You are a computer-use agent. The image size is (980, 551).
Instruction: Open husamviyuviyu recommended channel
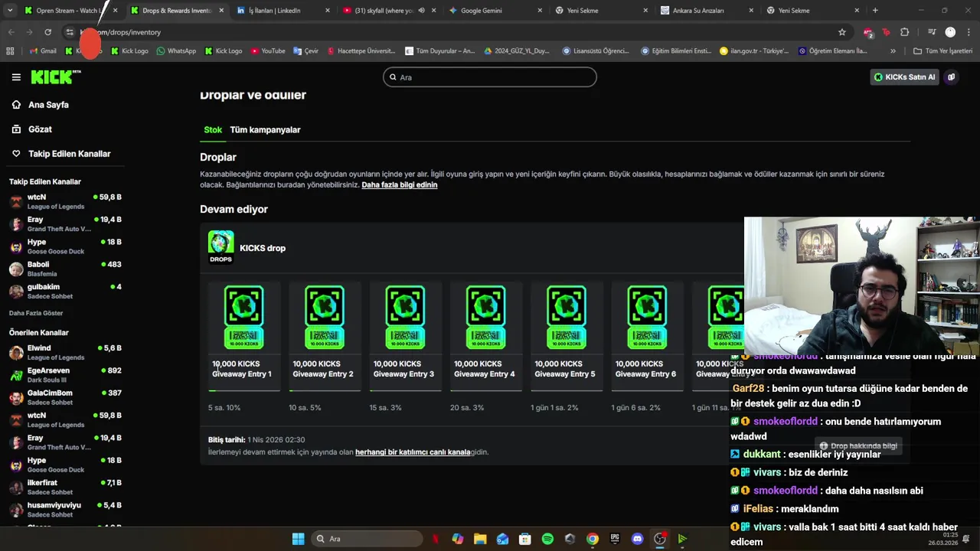(x=65, y=510)
